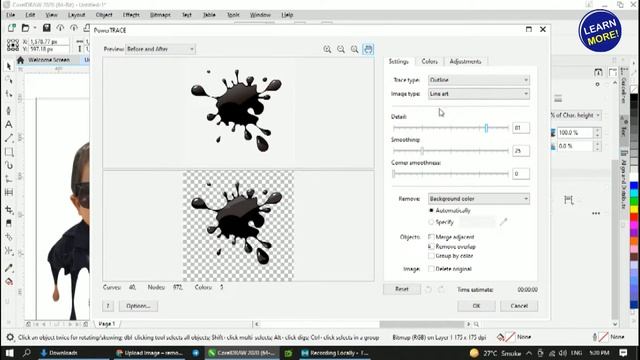Open the Trace type dropdown
This screenshot has height=360, width=640.
[x=479, y=80]
